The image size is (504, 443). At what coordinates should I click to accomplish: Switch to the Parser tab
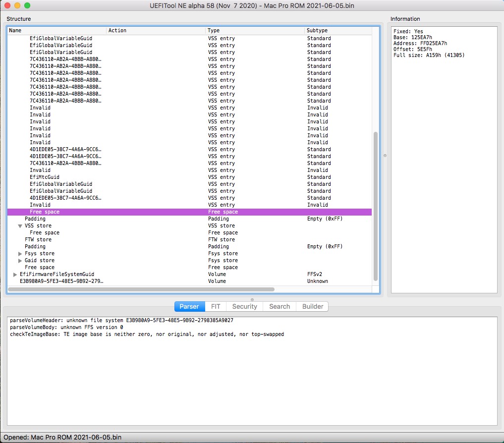[189, 306]
